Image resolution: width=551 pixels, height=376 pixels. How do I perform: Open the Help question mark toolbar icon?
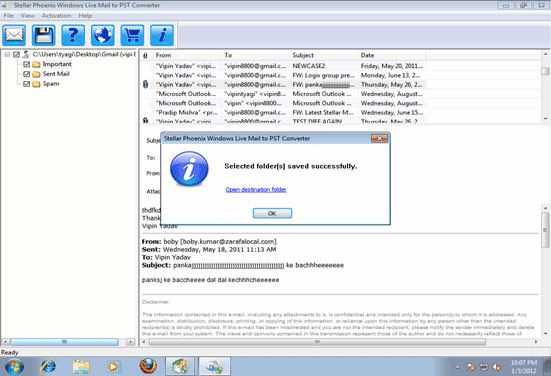coord(73,35)
